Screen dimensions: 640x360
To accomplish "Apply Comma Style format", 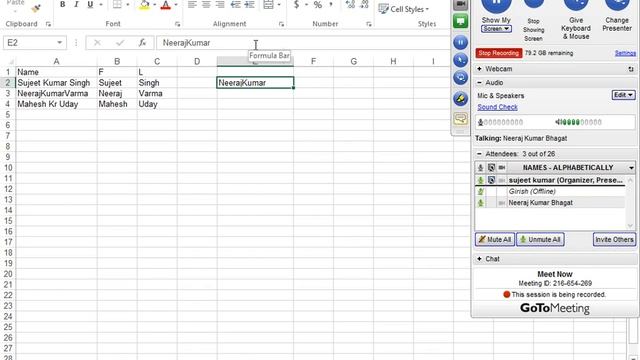I will 331,4.
